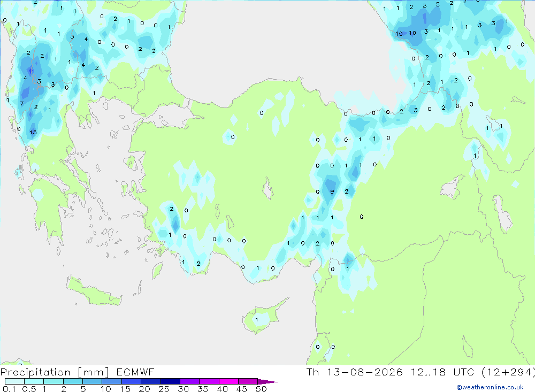This screenshot has height=392, width=535.
Task: Click the lake in central Turkey
Action: 268,189
